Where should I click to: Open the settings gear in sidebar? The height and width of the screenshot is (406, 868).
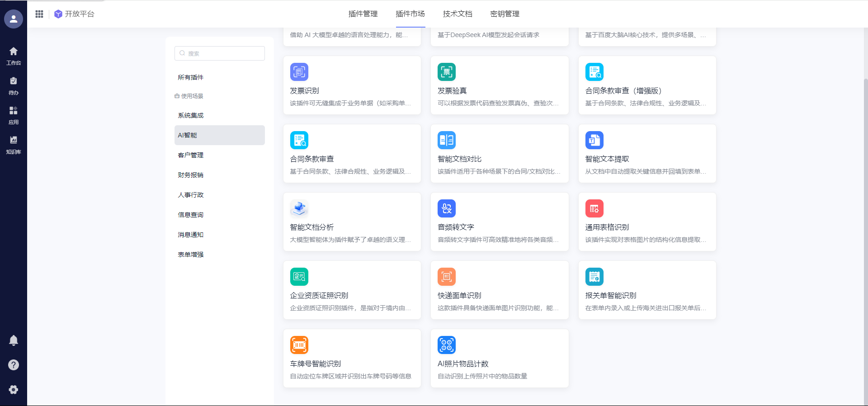pos(14,390)
